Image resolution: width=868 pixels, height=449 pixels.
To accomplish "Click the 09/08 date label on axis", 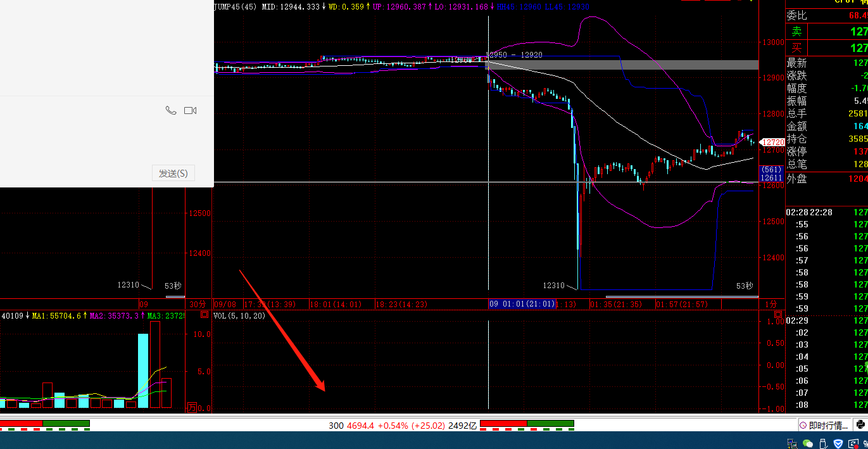I will [225, 305].
